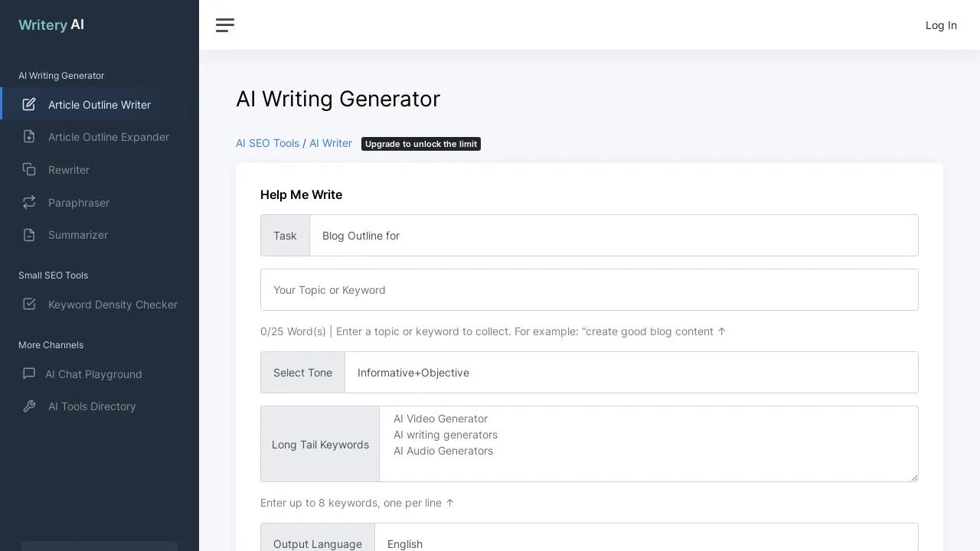This screenshot has height=551, width=980.
Task: Click the Keyword Density Checker checkbox icon
Action: point(29,304)
